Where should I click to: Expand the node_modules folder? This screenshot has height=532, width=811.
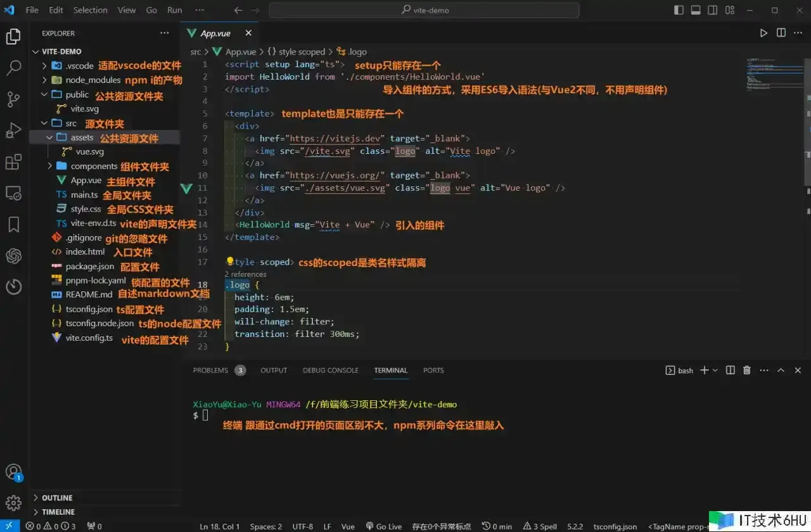pyautogui.click(x=44, y=80)
